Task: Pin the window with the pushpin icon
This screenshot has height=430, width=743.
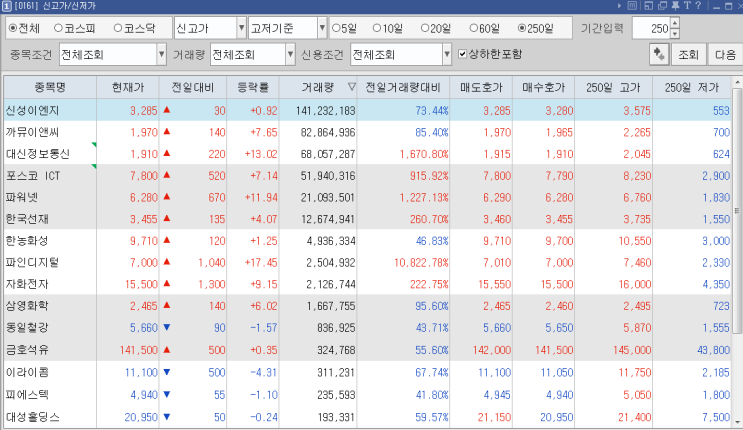Action: point(675,6)
